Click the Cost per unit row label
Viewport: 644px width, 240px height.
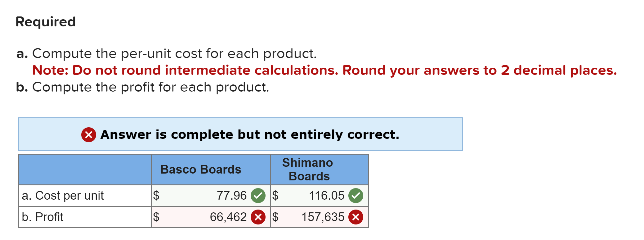pyautogui.click(x=64, y=196)
